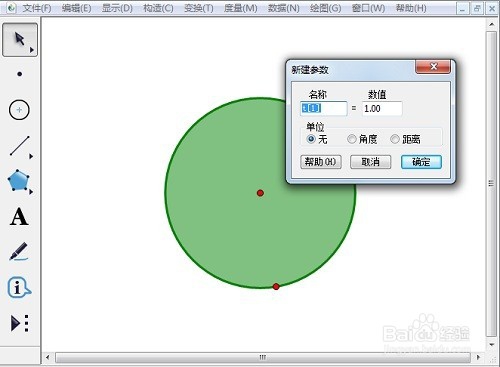Open the Custom tools icon
Image resolution: width=500 pixels, height=367 pixels.
pos(20,323)
